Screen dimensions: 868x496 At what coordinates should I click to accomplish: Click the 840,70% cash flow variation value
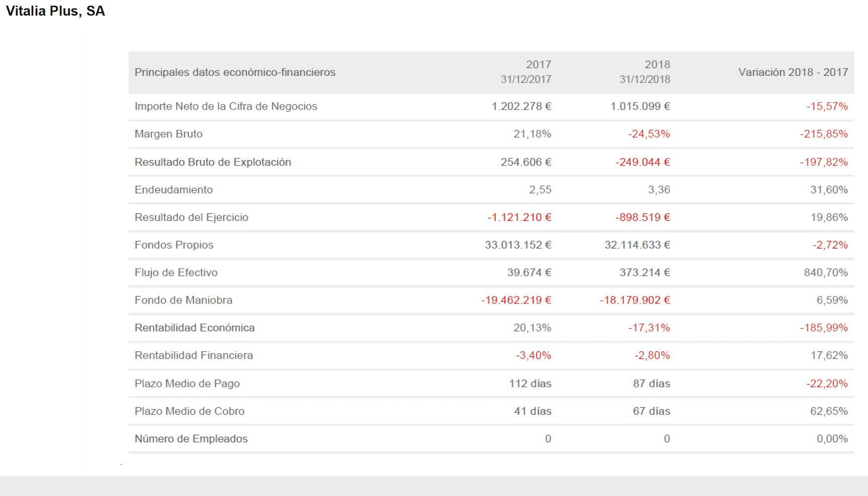click(x=825, y=273)
